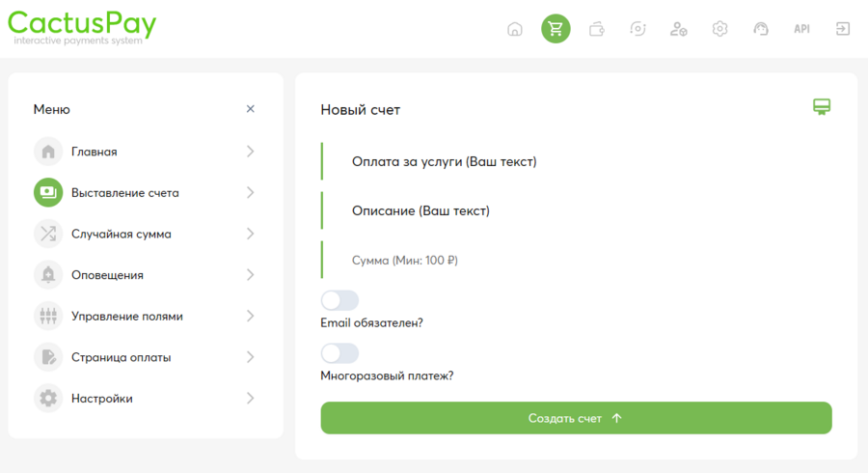This screenshot has height=473, width=868.
Task: Toggle the Email обязателен switch
Action: pyautogui.click(x=339, y=301)
